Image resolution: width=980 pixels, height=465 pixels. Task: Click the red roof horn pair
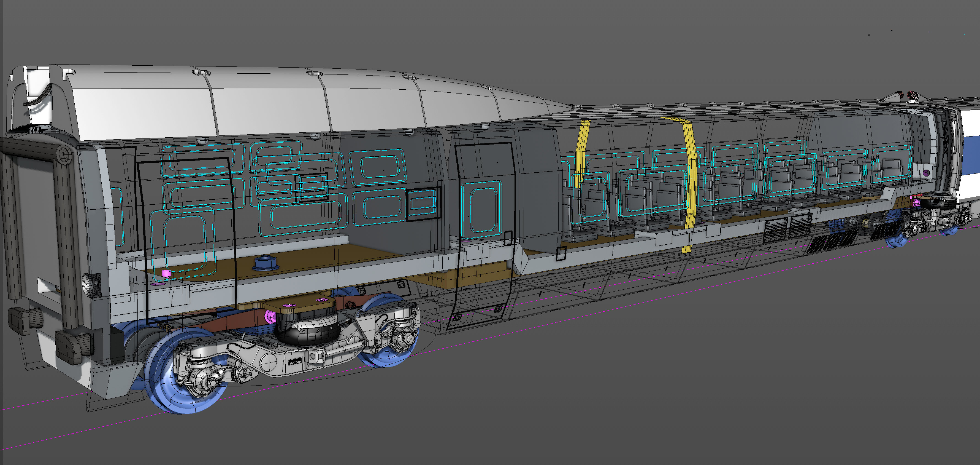906,94
